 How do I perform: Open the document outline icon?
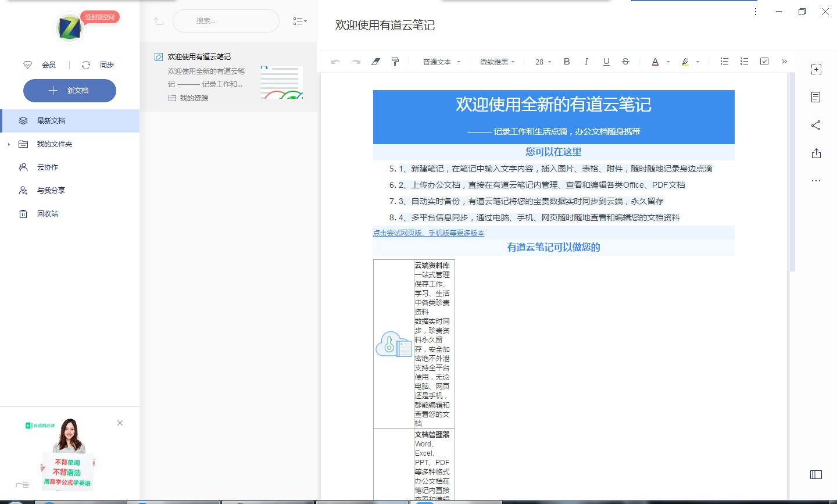(816, 97)
